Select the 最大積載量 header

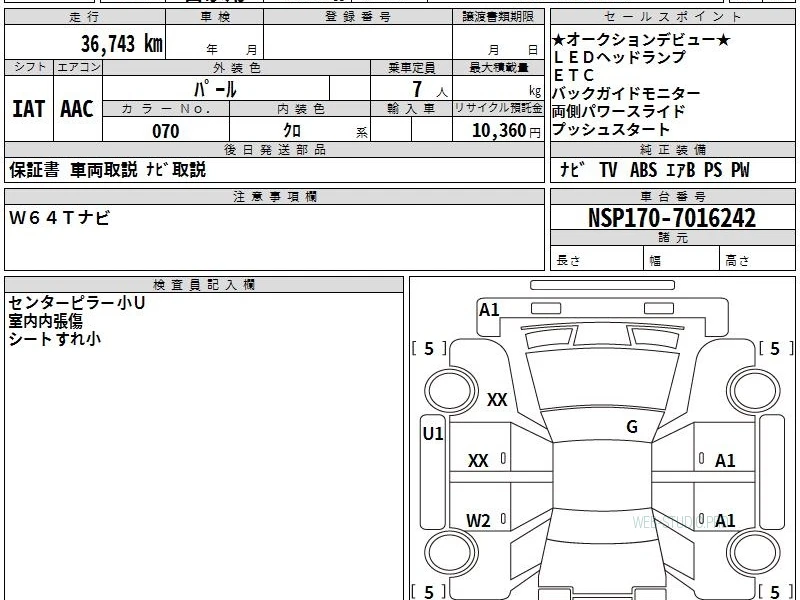click(x=498, y=67)
